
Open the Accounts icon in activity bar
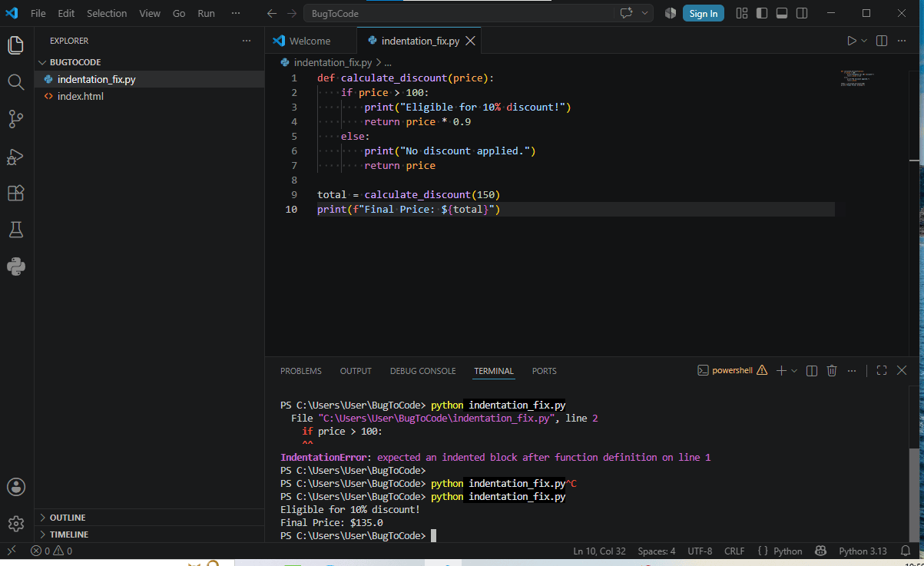coord(16,487)
